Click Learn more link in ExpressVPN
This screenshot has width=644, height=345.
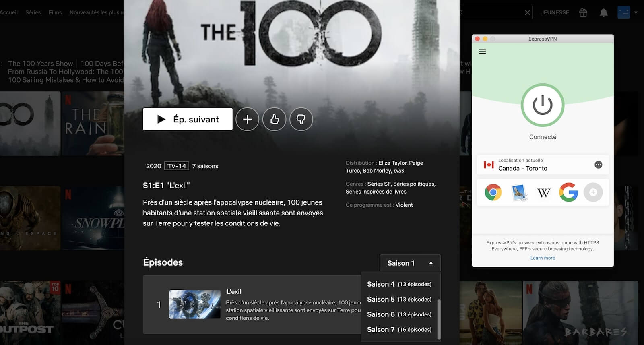543,258
